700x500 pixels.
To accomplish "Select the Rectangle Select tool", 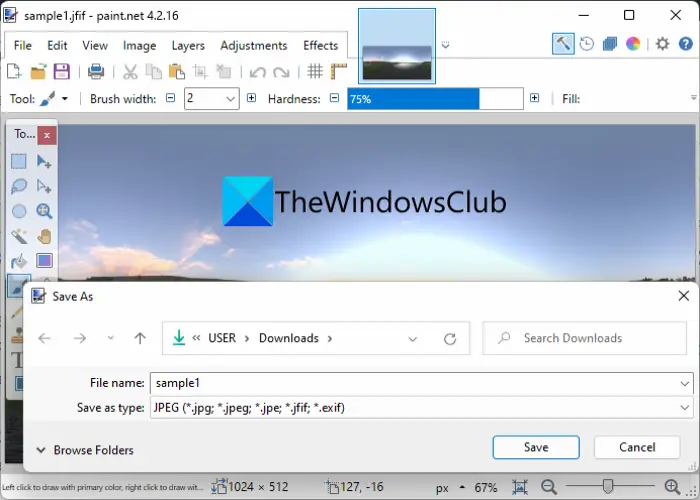I will (19, 161).
